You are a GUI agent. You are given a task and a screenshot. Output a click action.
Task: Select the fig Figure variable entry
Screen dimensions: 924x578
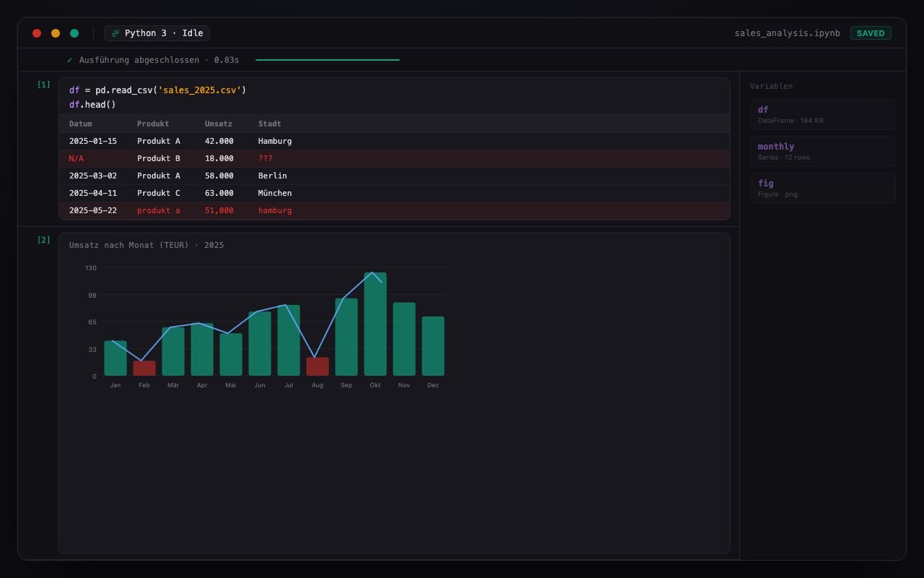click(823, 188)
